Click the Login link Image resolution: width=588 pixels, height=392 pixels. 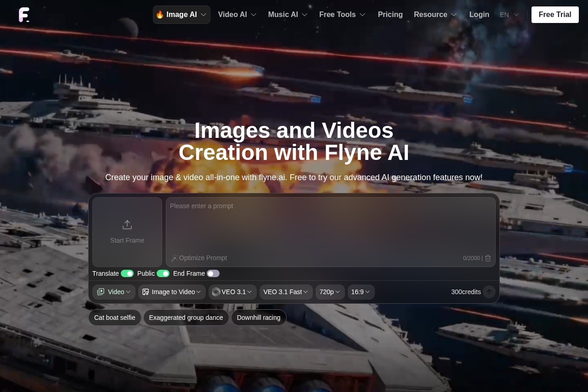click(x=479, y=15)
